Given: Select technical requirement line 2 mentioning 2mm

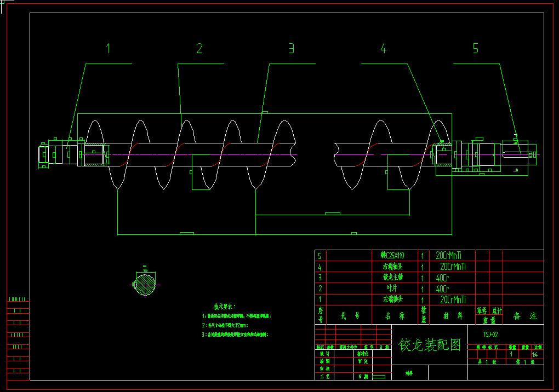Looking at the screenshot, I should tap(225, 325).
